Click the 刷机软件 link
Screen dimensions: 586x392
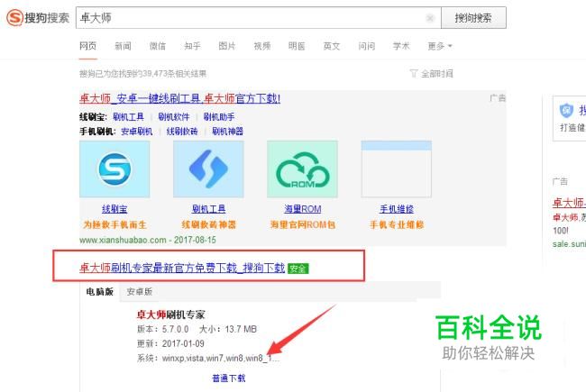click(x=174, y=117)
